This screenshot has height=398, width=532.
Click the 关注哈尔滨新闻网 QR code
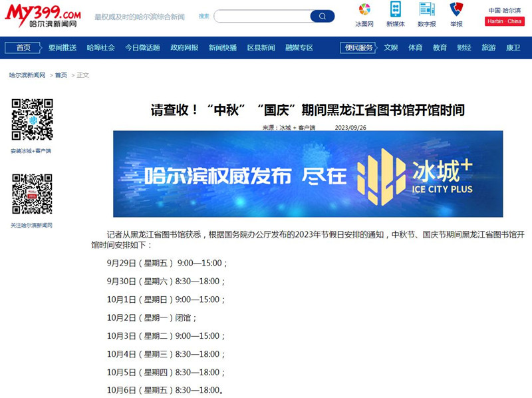tap(32, 194)
